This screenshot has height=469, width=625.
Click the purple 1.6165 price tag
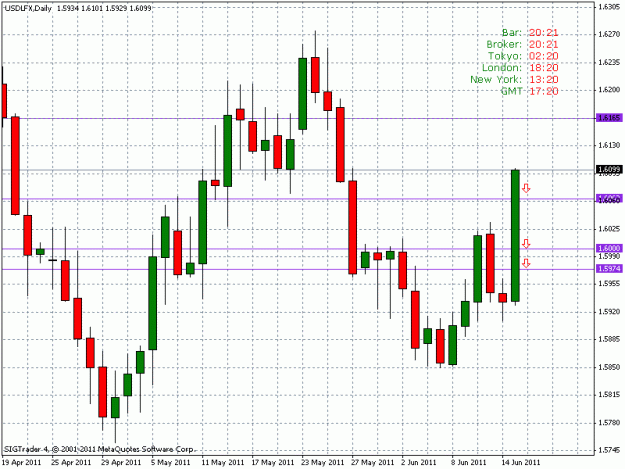609,118
